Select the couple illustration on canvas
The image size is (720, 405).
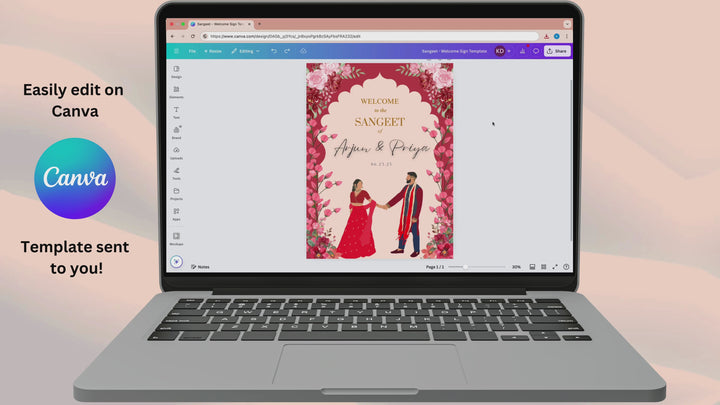tap(380, 215)
